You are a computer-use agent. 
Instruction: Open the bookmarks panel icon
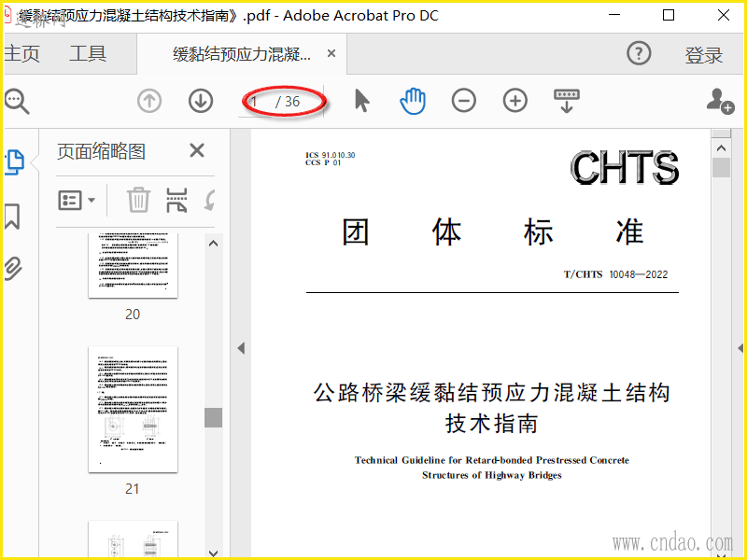click(x=12, y=217)
